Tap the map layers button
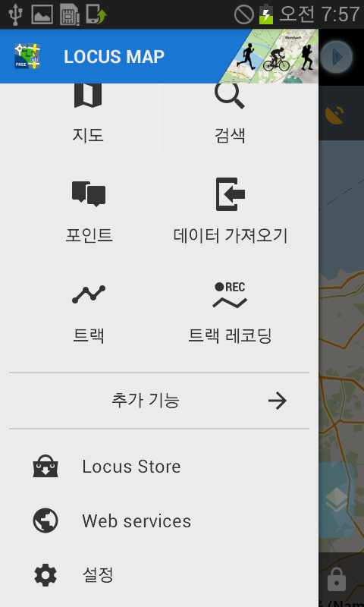This screenshot has width=364, height=607. (336, 499)
